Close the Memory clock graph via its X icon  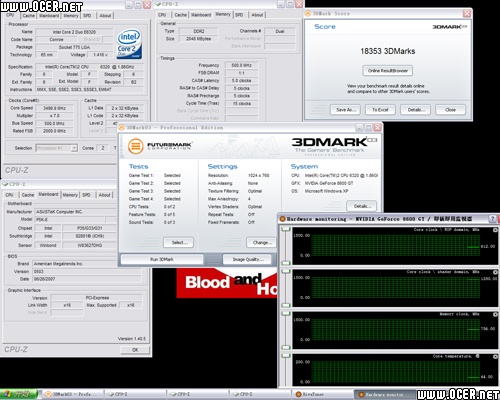[495, 314]
